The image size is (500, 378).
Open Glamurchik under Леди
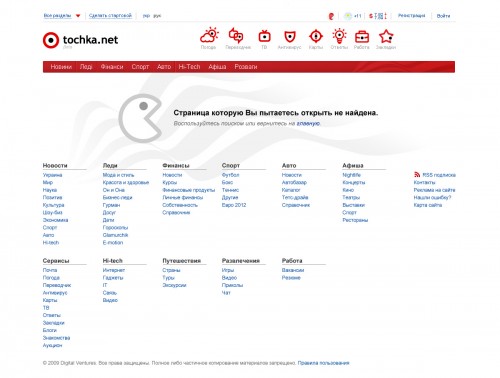[x=115, y=235]
